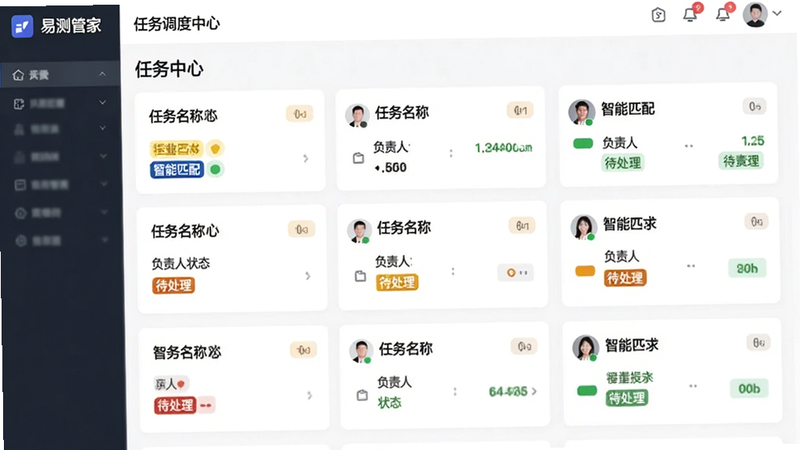Click the green pill indicator in the 00b card
The height and width of the screenshot is (450, 800).
point(587,391)
